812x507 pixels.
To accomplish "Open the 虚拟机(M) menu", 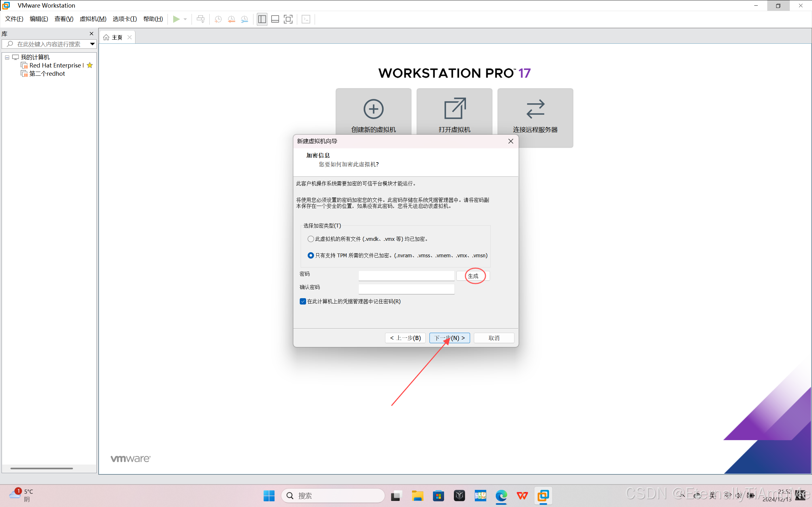I will point(93,19).
